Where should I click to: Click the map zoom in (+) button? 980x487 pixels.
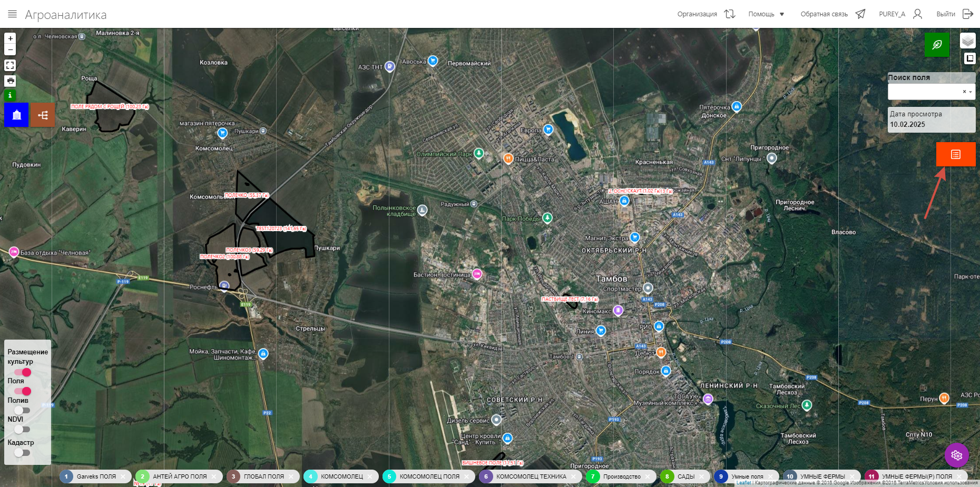point(10,38)
